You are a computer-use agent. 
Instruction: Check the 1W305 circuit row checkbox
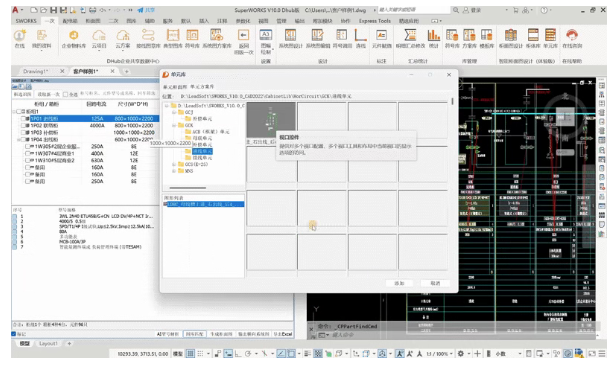click(x=27, y=147)
